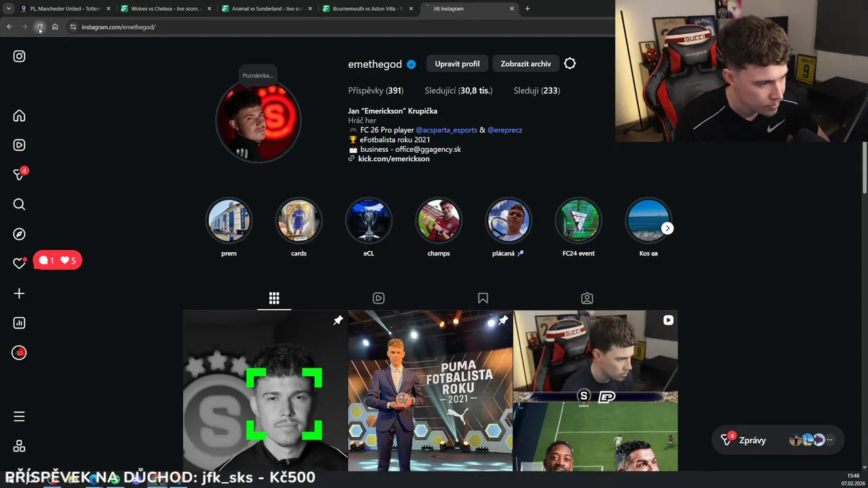Open Meta apps icon in sidebar

pos(20,446)
